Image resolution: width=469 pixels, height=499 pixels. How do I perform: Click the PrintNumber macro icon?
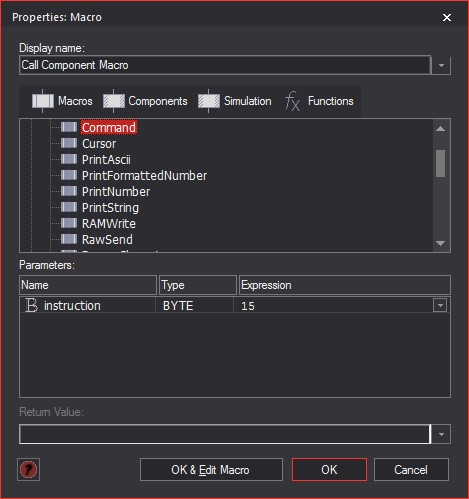[69, 191]
